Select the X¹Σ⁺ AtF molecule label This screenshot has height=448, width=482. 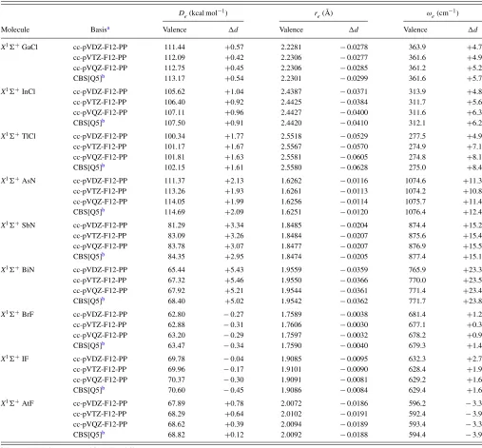(x=17, y=403)
